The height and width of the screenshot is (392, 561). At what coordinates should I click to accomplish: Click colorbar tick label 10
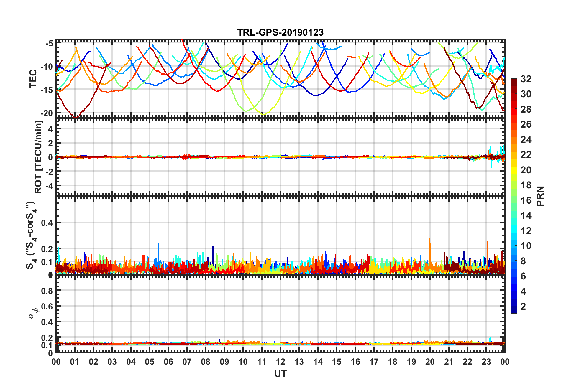coord(526,246)
